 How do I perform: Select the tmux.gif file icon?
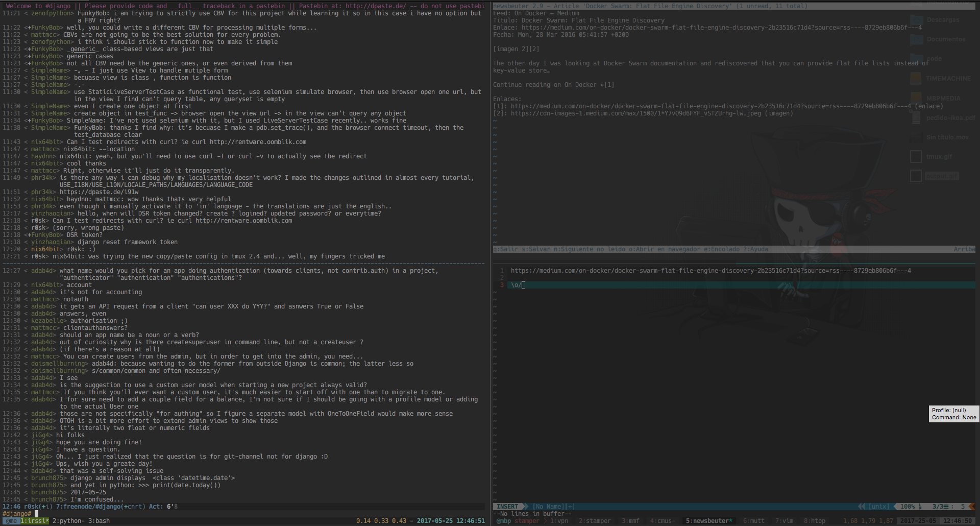pyautogui.click(x=916, y=157)
